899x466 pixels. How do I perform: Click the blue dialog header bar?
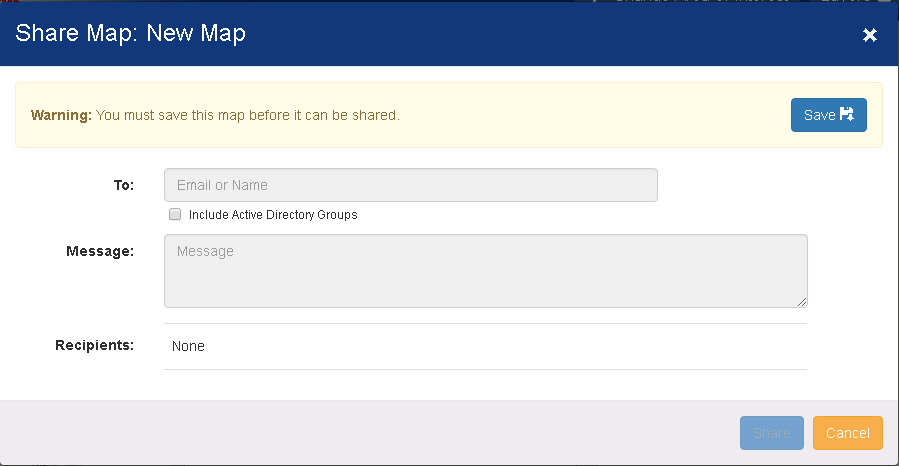coord(550,34)
